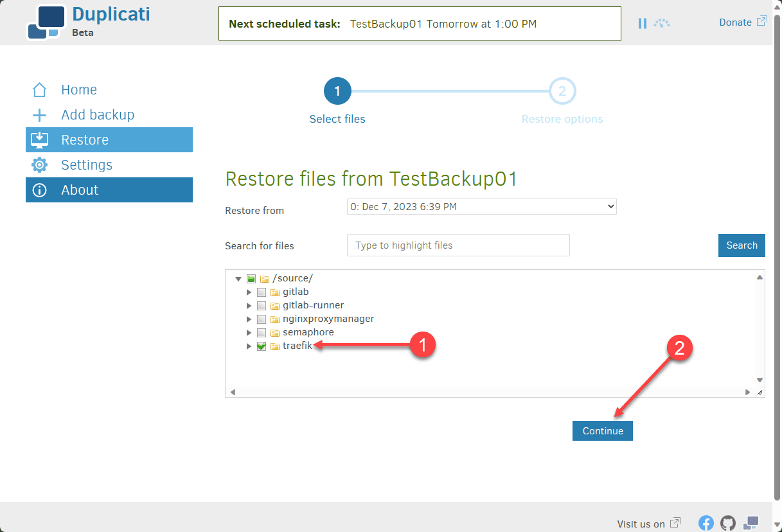Focus the Search for files input

pos(458,245)
